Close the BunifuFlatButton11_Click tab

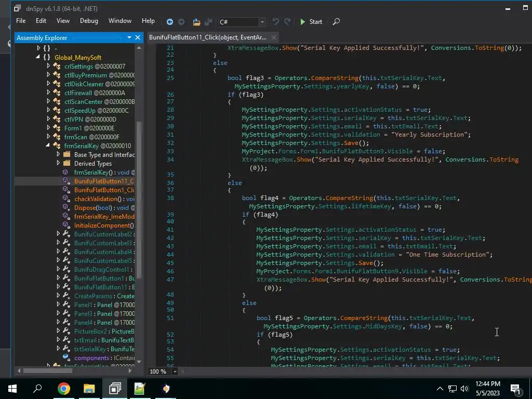273,37
